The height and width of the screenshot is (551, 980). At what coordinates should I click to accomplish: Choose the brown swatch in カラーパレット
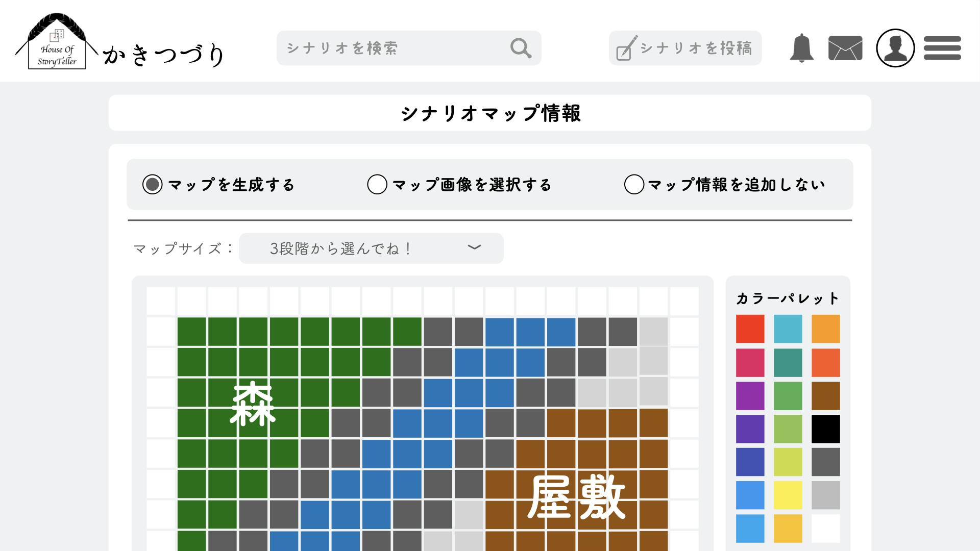click(x=825, y=395)
